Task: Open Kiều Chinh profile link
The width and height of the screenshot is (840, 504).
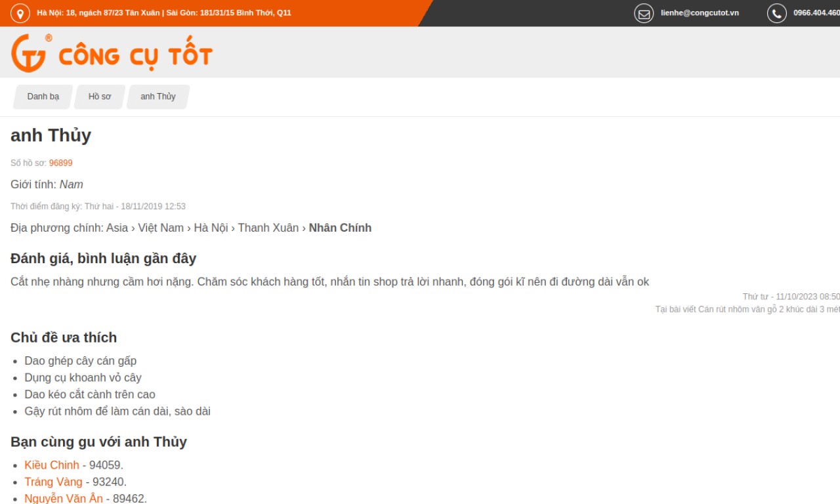Action: click(52, 465)
